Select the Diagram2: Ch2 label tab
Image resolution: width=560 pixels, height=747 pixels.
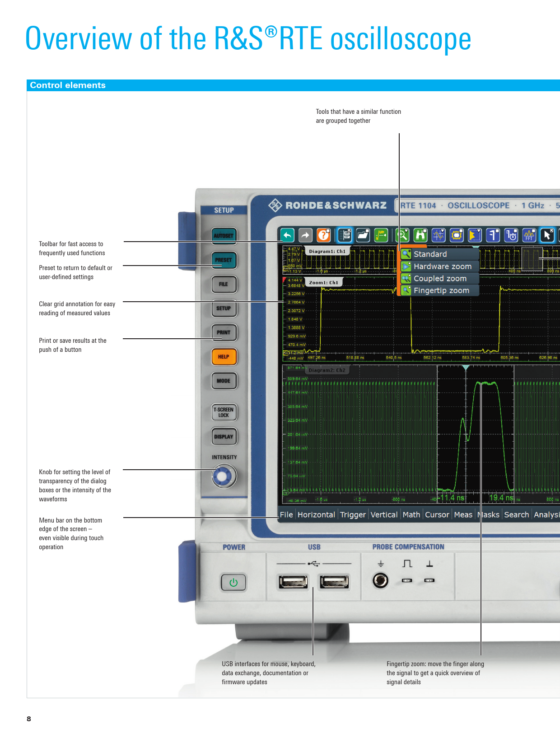(x=327, y=370)
